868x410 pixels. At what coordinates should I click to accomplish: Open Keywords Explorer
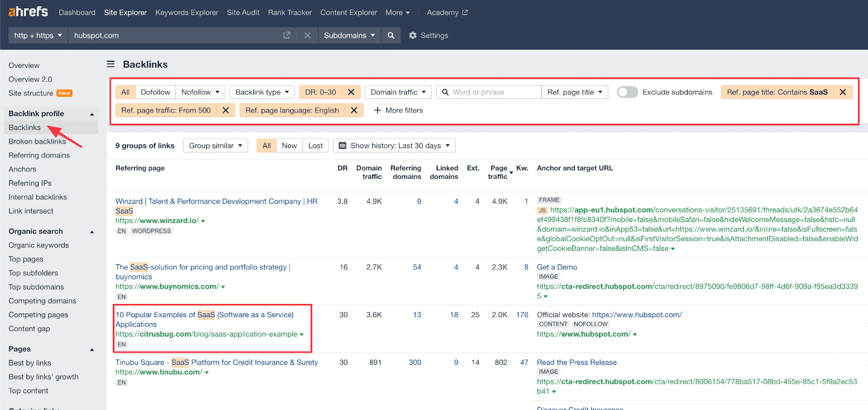pos(187,12)
